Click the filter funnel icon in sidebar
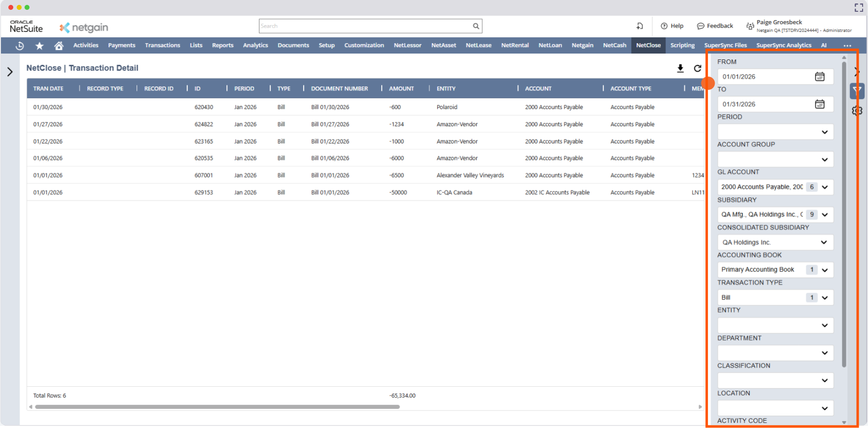This screenshot has height=428, width=868. [857, 90]
